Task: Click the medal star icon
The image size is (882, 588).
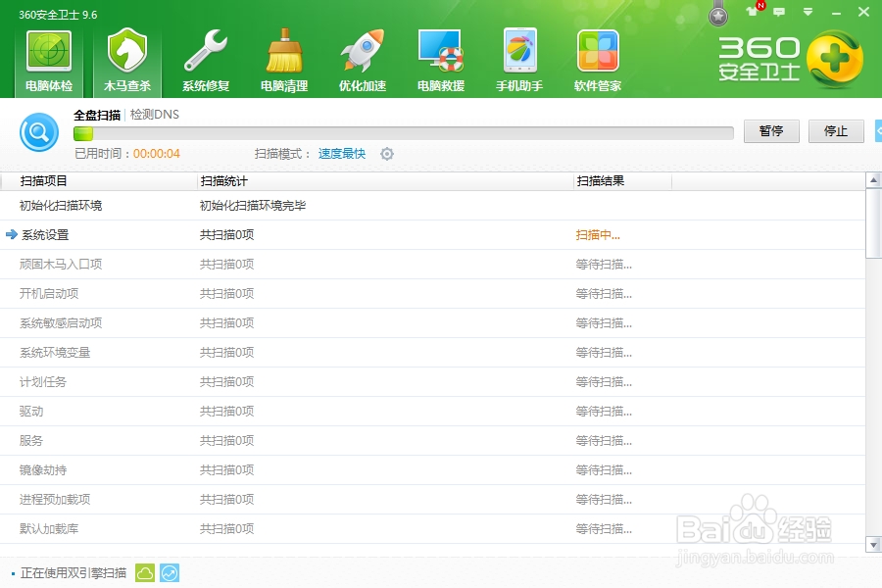Action: [718, 17]
